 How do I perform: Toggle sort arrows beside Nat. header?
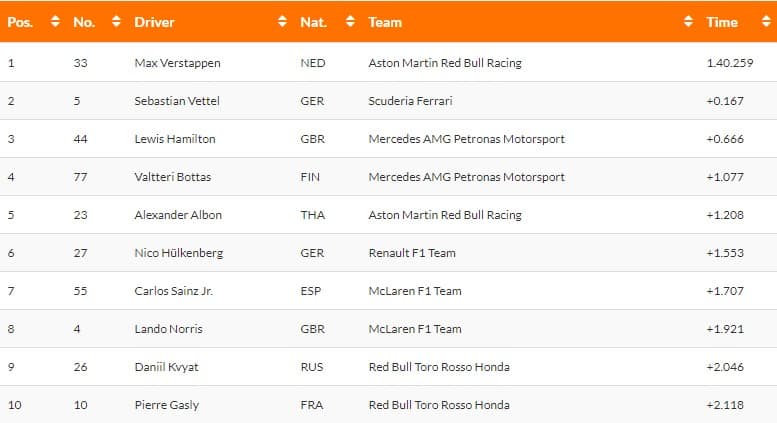[350, 21]
